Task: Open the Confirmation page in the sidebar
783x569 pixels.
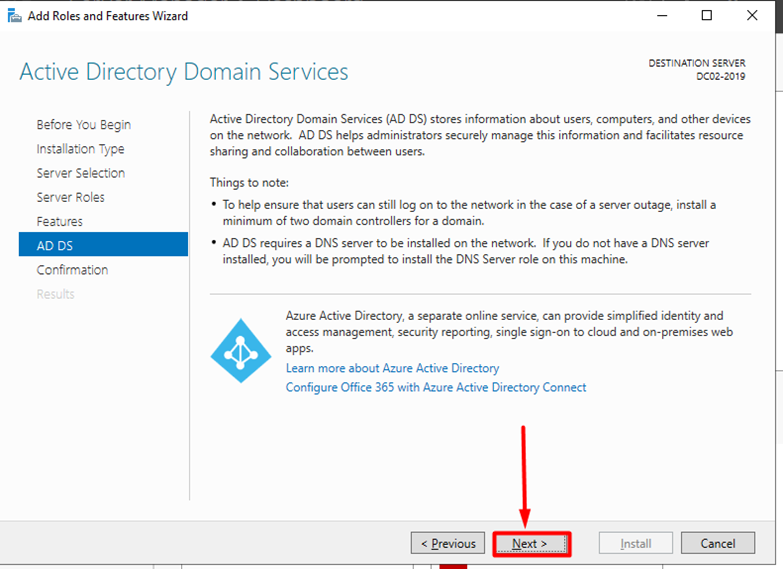Action: click(x=73, y=270)
